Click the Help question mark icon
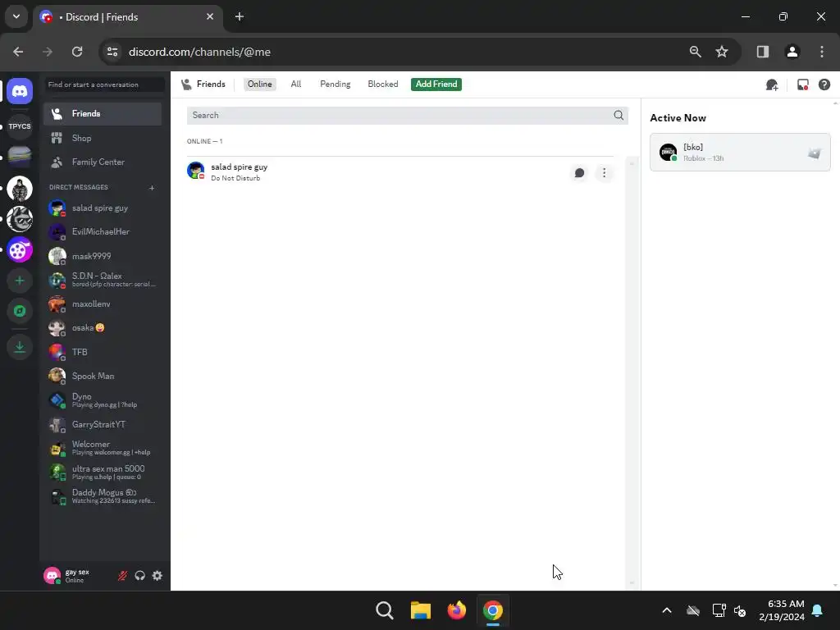The height and width of the screenshot is (630, 840). coord(824,84)
